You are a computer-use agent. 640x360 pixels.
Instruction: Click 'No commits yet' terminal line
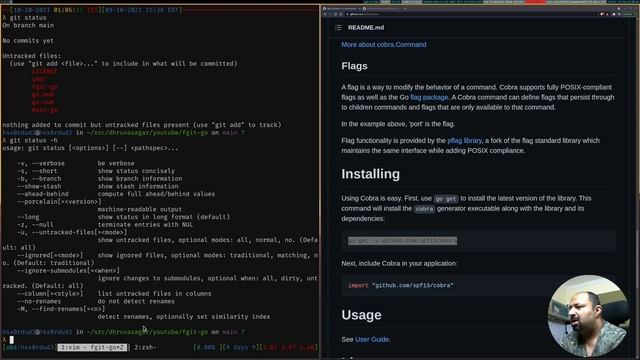tap(28, 41)
